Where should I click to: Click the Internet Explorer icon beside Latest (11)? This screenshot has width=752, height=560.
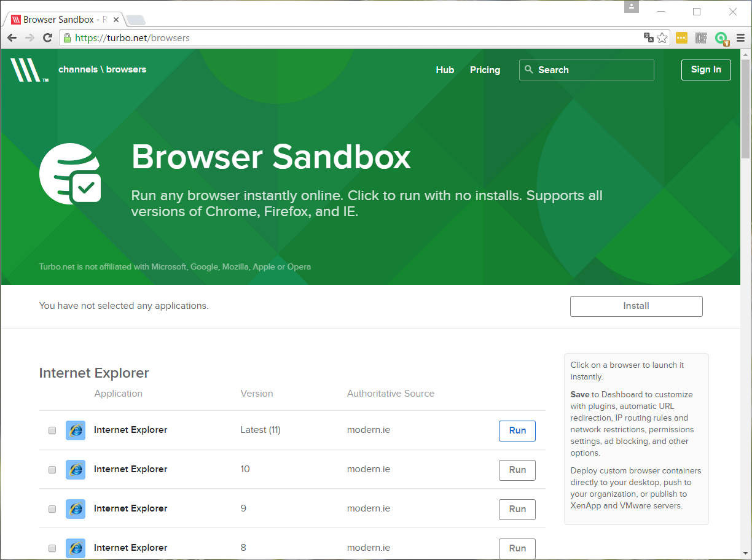75,430
